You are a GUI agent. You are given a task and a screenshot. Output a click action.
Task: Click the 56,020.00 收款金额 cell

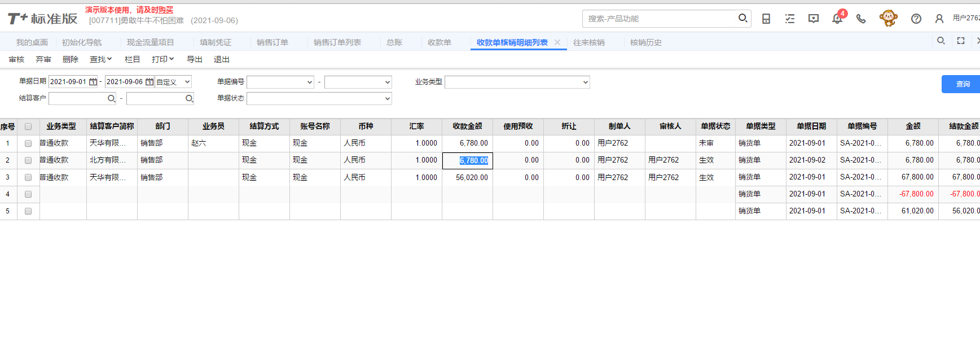468,177
